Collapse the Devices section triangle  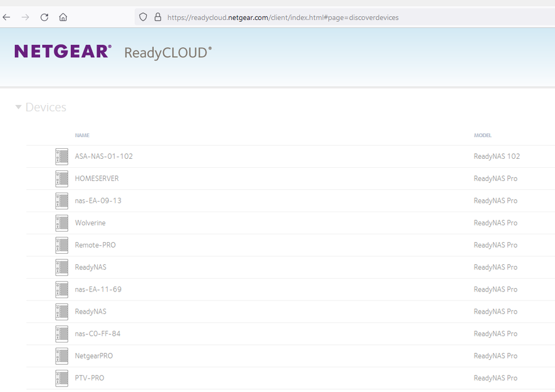point(18,107)
